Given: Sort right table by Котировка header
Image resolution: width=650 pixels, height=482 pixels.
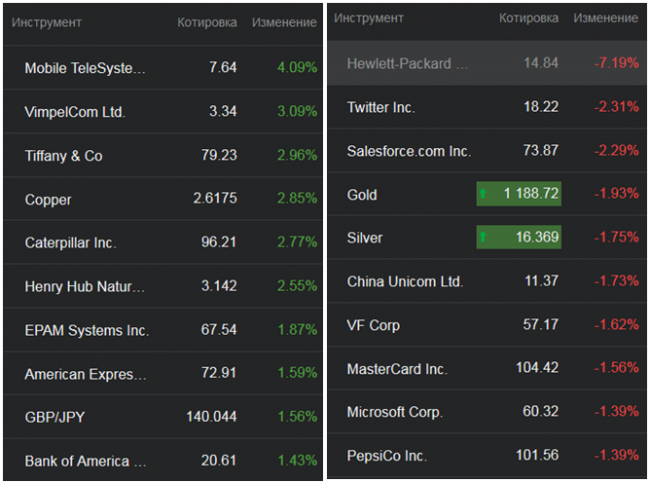Looking at the screenshot, I should (x=528, y=18).
